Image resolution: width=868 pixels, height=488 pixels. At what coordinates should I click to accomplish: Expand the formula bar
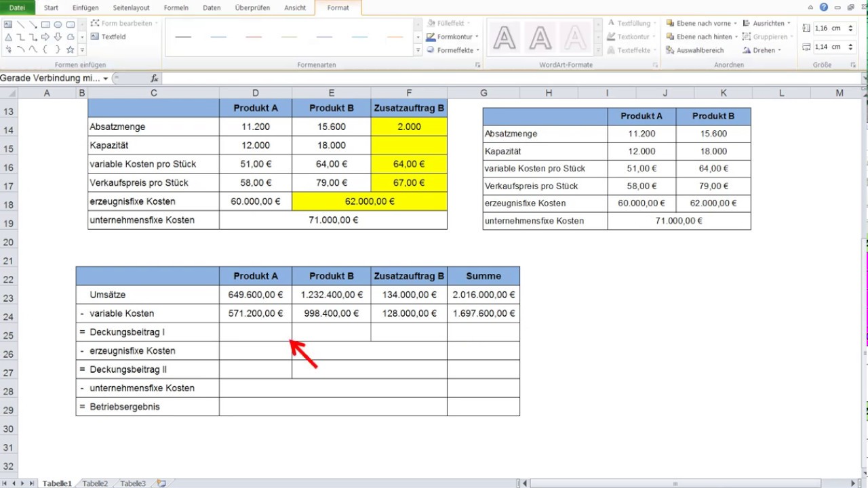[x=864, y=79]
